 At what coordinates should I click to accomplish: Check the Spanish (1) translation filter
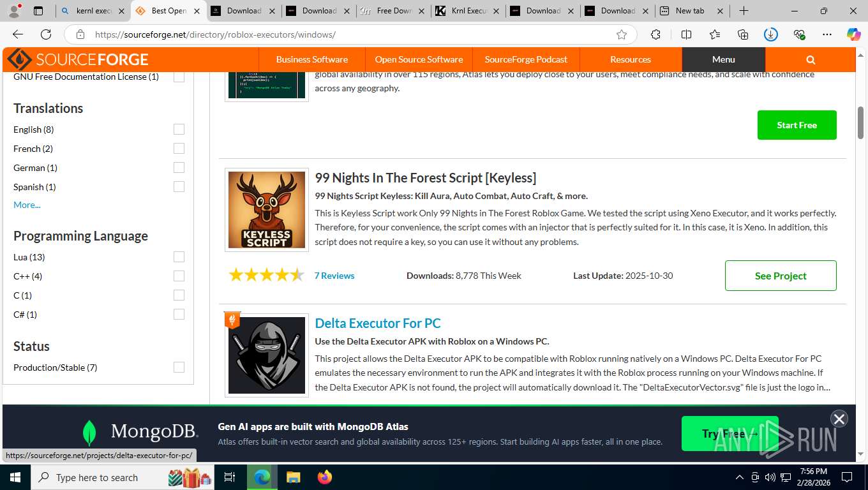pyautogui.click(x=179, y=187)
